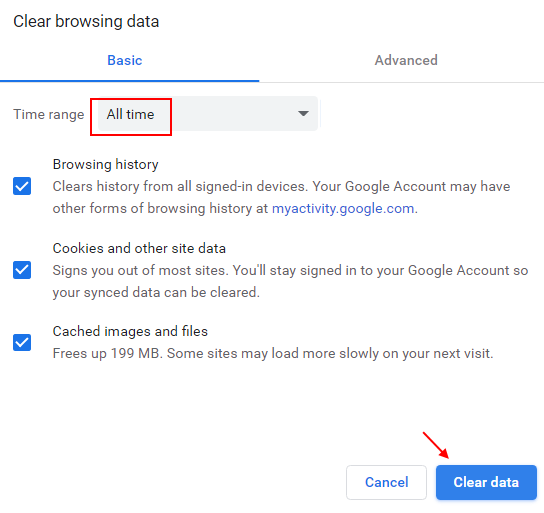Uncheck the Browsing history checkbox
The width and height of the screenshot is (544, 513).
[22, 186]
